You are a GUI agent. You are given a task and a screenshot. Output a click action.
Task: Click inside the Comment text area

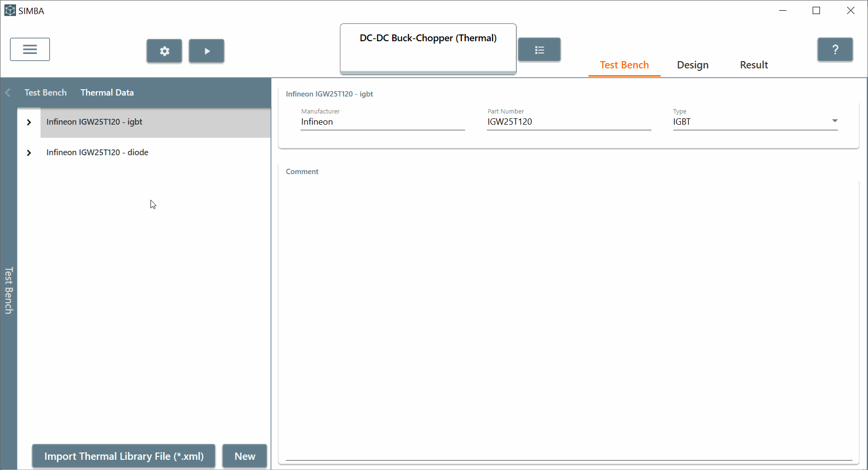point(568,315)
